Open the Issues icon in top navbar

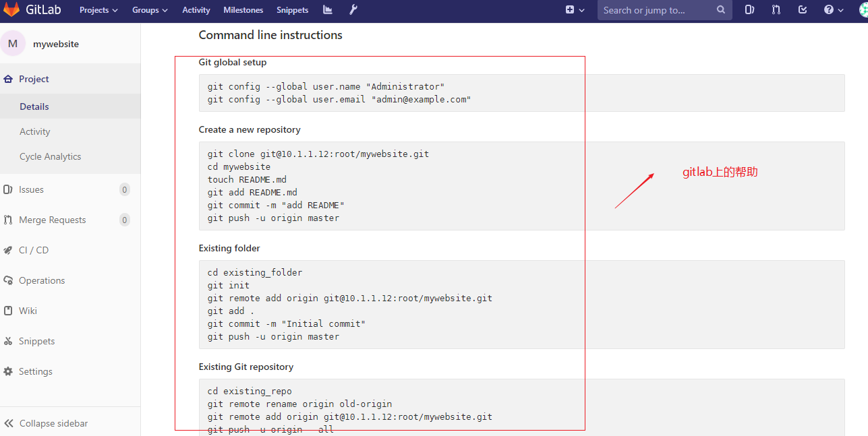coord(750,10)
